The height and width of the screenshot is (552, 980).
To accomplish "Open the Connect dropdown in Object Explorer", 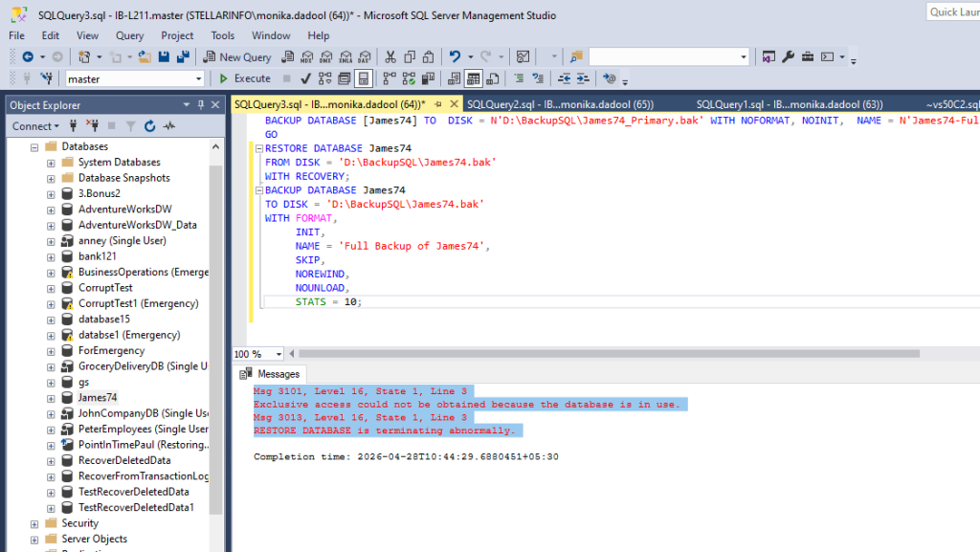I will (35, 126).
